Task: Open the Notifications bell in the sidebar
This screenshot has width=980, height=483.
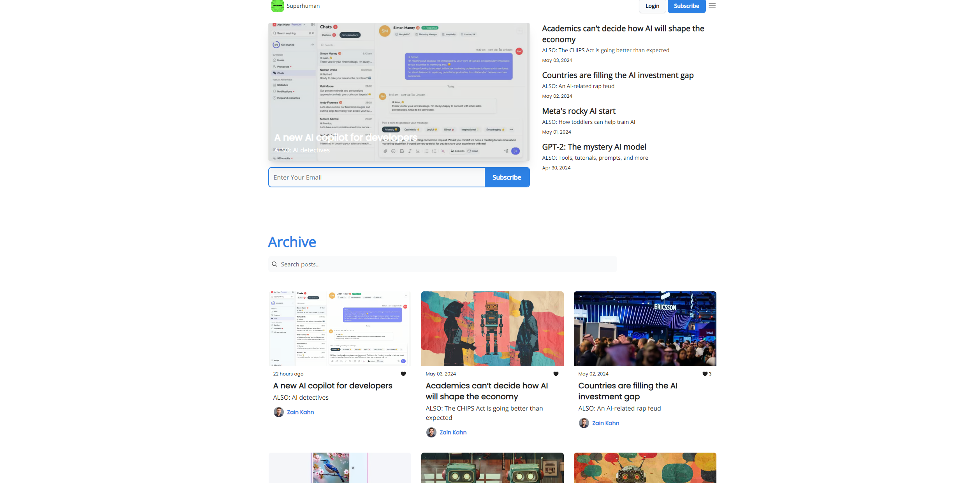Action: [274, 92]
